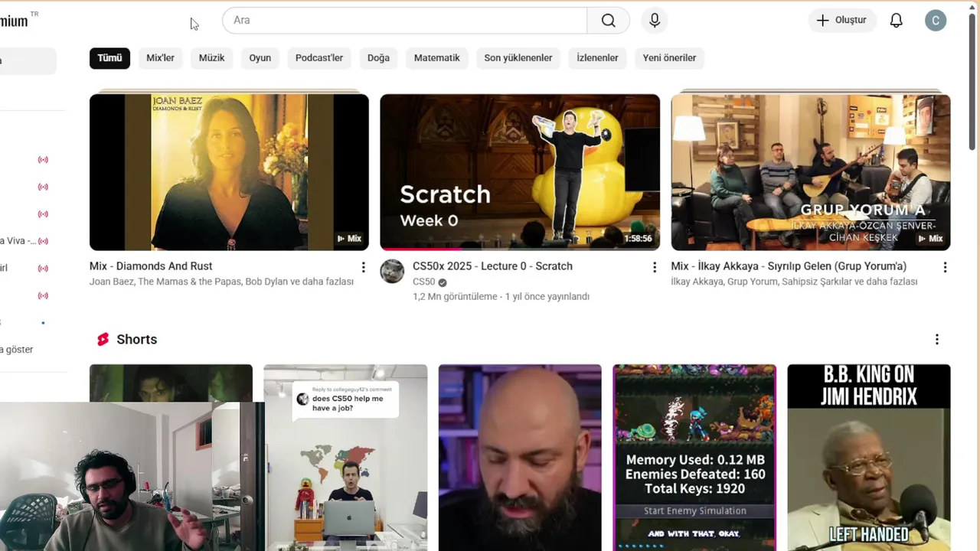Click the red watch-progress bar on CS50x
980x551 pixels.
420,249
